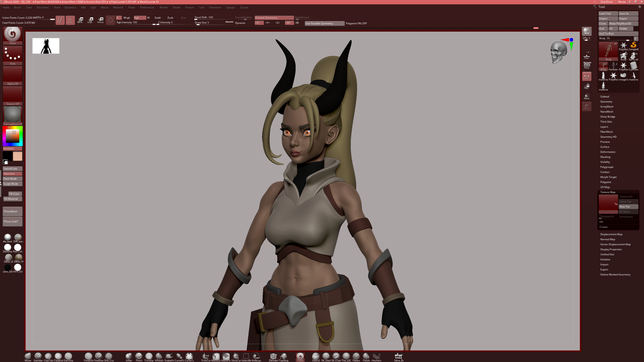Toggle the Floor grid icon
The image size is (644, 362).
click(x=586, y=56)
